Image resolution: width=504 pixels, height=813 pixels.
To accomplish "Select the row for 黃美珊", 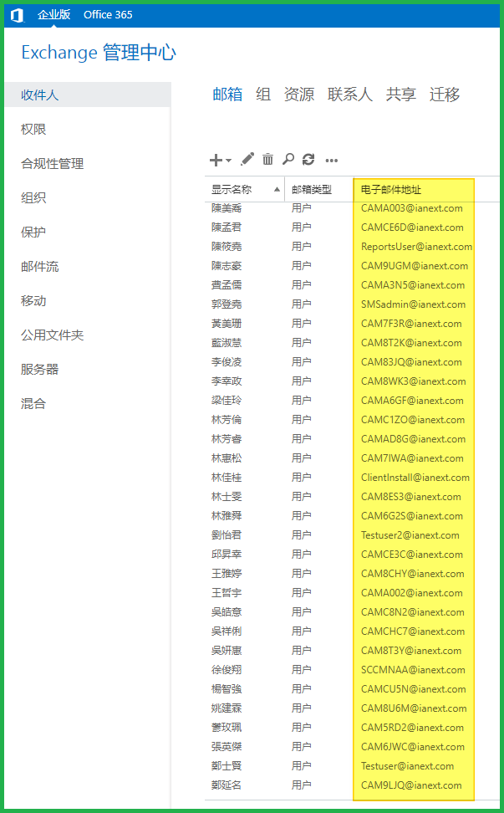I will (x=352, y=324).
